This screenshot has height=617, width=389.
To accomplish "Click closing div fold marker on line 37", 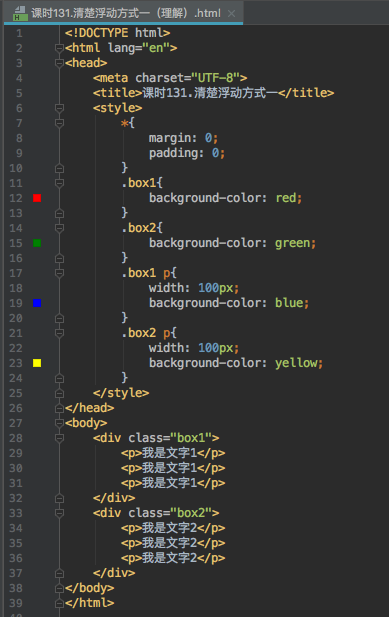I will [x=59, y=573].
